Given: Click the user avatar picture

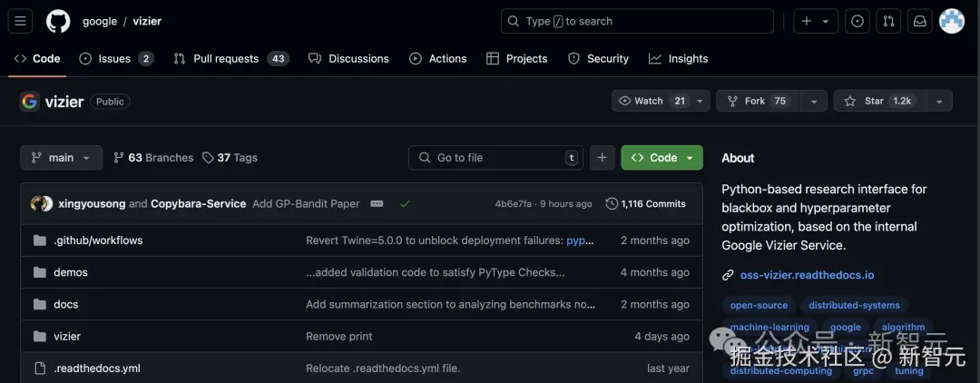Looking at the screenshot, I should tap(952, 21).
